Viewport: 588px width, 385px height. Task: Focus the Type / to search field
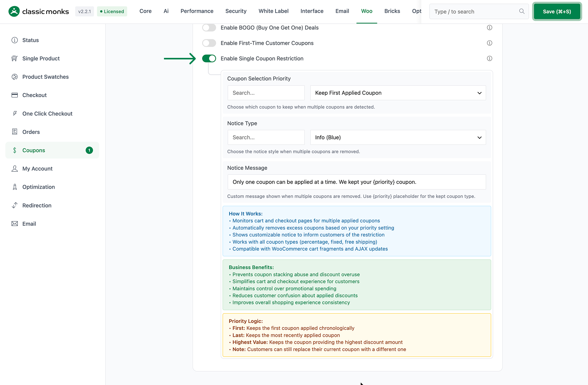[x=479, y=12]
